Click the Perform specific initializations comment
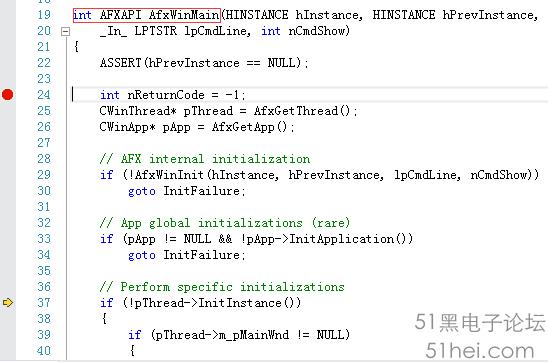The width and height of the screenshot is (548, 362). pyautogui.click(x=222, y=287)
